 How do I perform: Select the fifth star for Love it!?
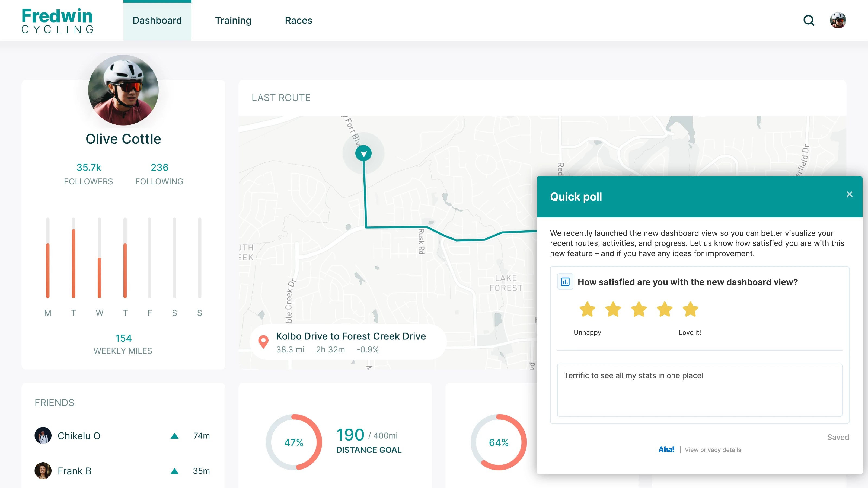coord(690,309)
